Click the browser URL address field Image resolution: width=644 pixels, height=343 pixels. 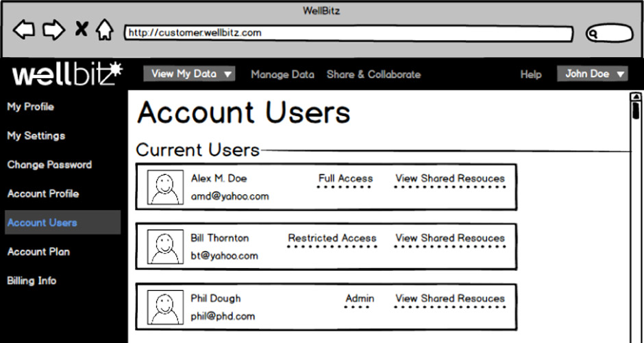tap(348, 33)
